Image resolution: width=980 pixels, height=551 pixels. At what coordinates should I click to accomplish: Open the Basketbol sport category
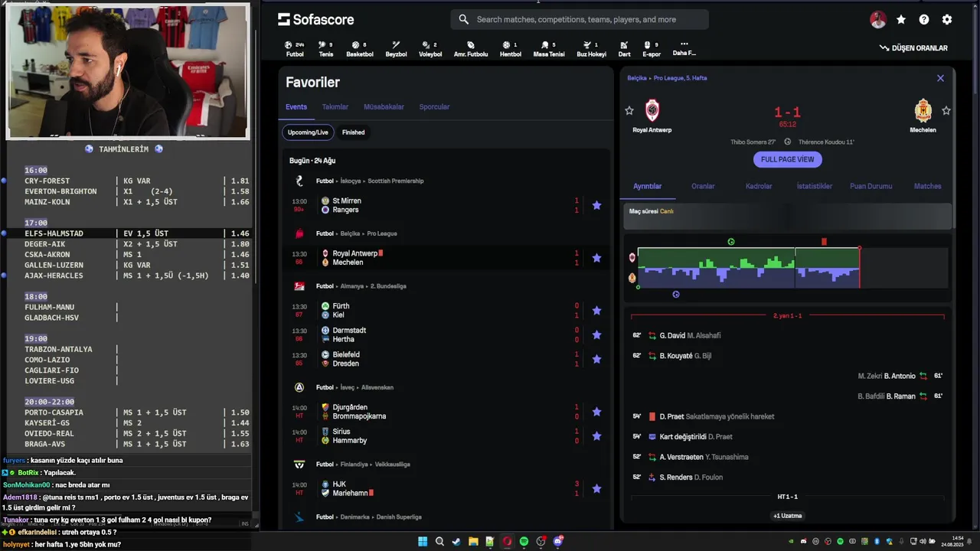pyautogui.click(x=360, y=49)
